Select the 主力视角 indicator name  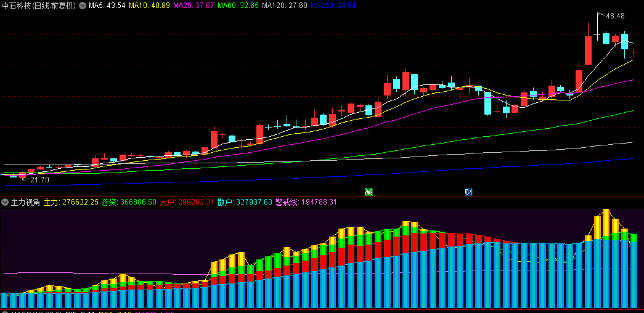(25, 202)
